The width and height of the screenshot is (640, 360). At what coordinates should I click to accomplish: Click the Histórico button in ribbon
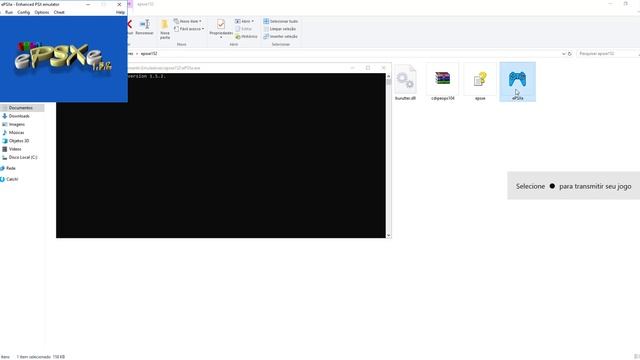[x=246, y=37]
